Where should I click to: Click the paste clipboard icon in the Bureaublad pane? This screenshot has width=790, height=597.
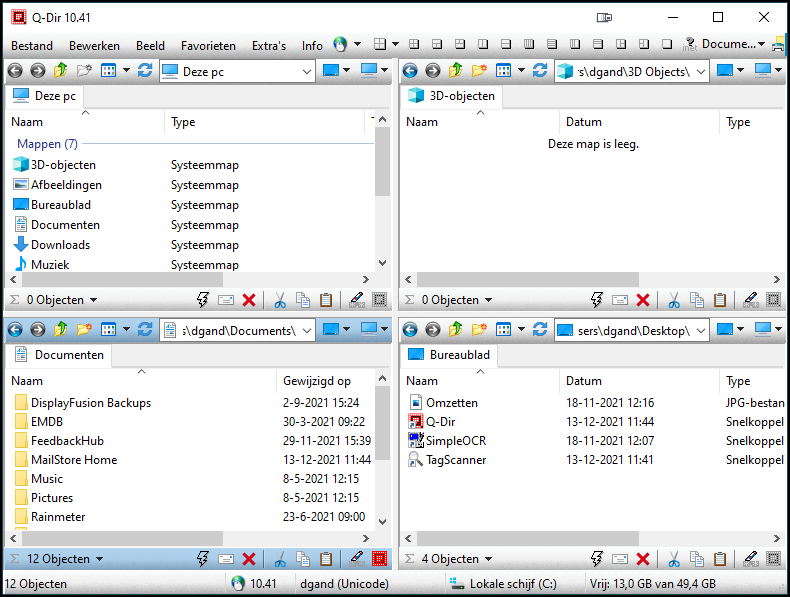click(720, 559)
